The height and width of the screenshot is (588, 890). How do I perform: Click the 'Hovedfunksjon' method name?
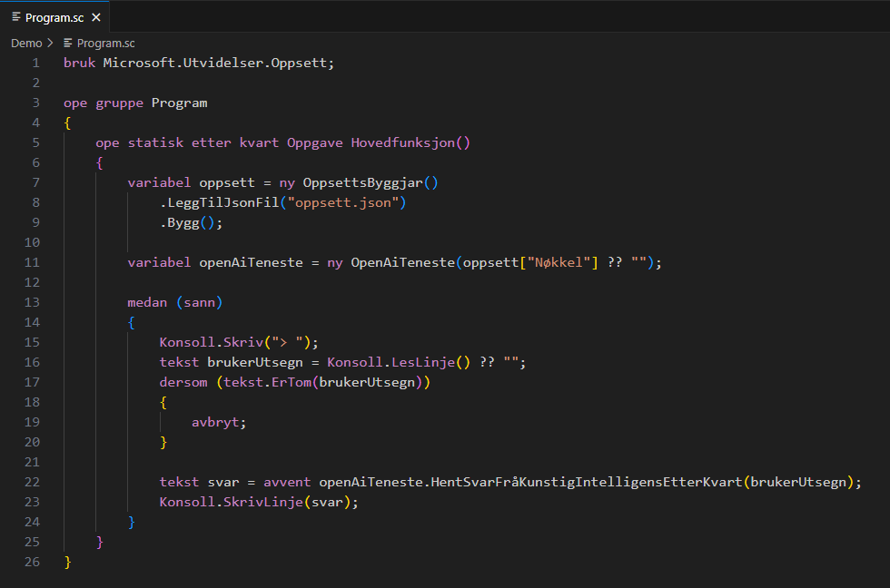pos(403,142)
